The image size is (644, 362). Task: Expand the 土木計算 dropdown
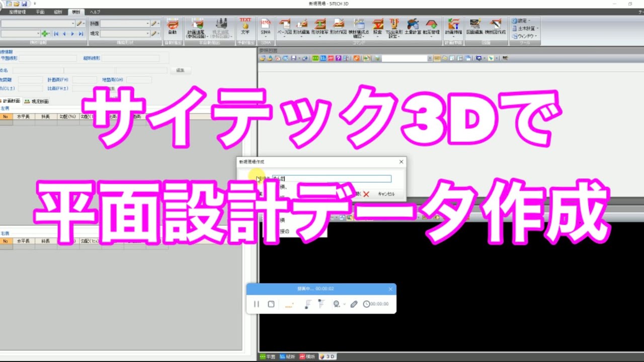click(x=526, y=29)
